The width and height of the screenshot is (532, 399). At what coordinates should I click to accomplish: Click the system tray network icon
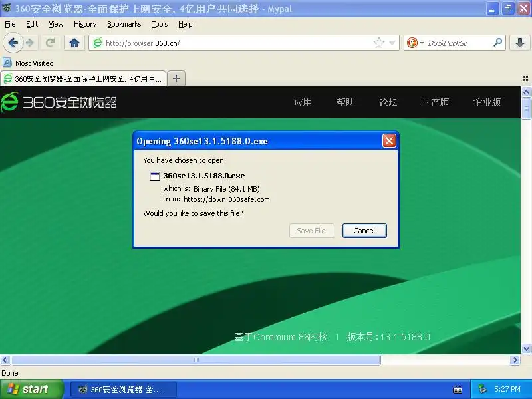tap(483, 389)
